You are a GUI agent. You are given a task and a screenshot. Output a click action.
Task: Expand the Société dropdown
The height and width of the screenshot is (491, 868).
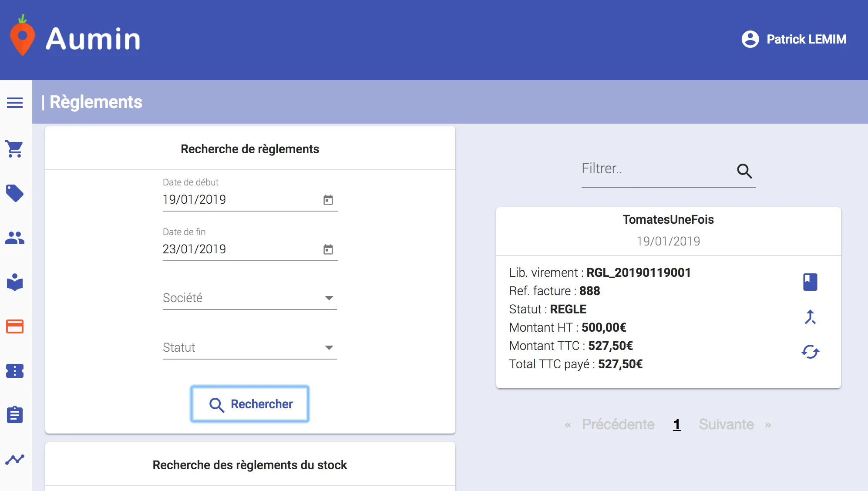(250, 298)
